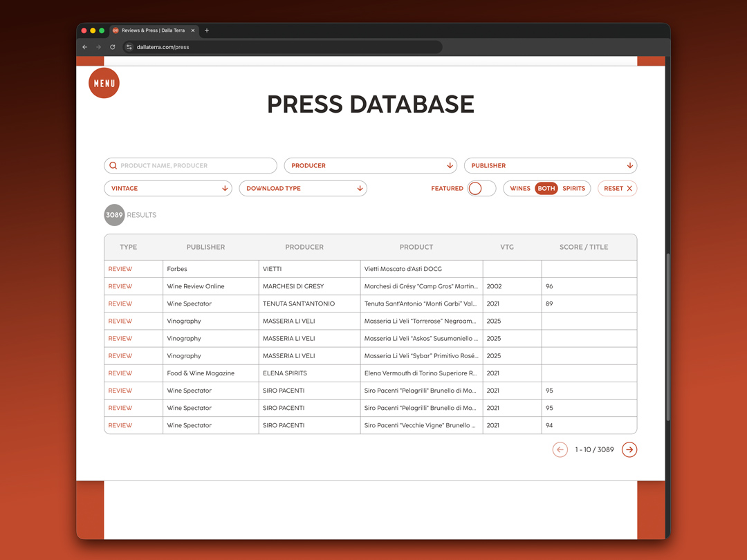Open REVIEW link for Wine Review Online

[x=120, y=286]
